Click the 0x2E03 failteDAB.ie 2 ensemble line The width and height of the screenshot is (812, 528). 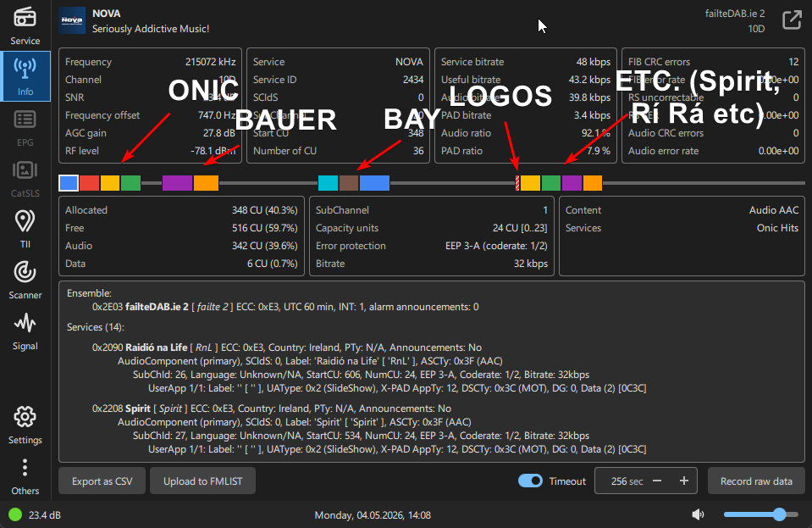coord(285,307)
